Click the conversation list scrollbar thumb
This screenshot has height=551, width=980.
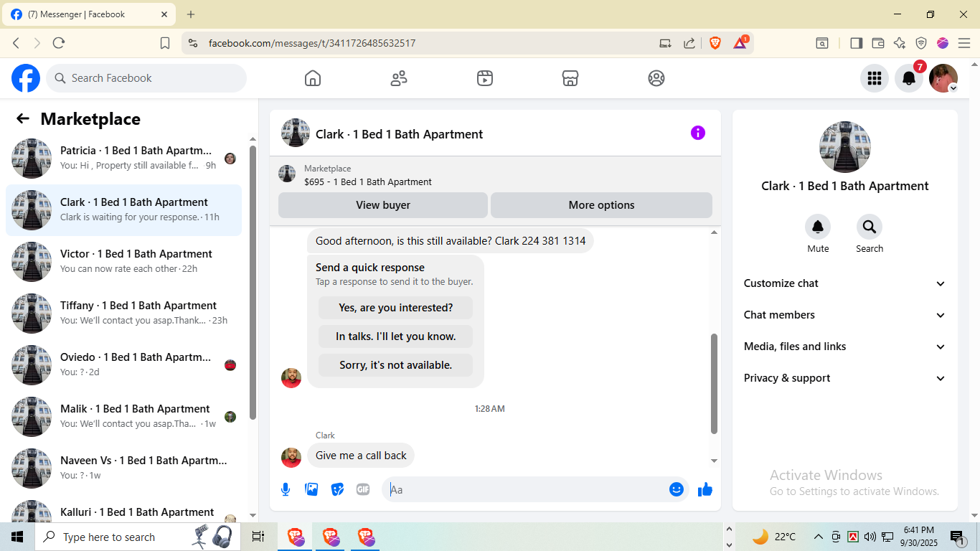(253, 283)
